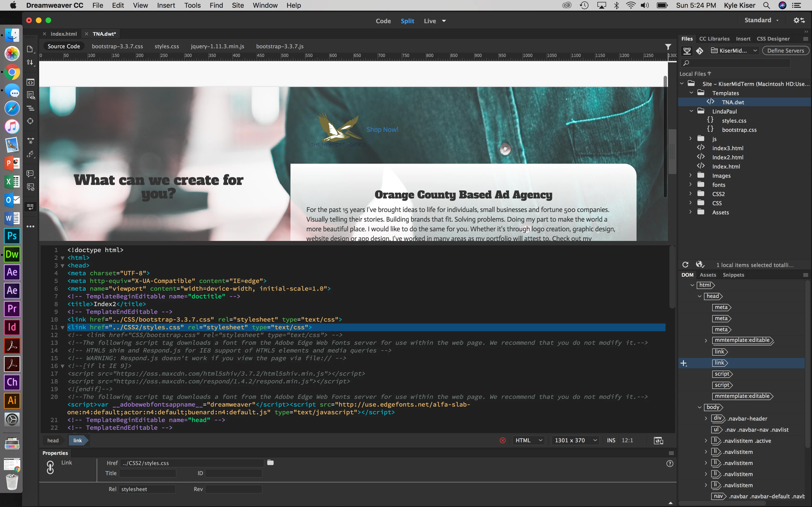Collapse the Templates folder in Files
Image resolution: width=812 pixels, height=507 pixels.
click(692, 93)
